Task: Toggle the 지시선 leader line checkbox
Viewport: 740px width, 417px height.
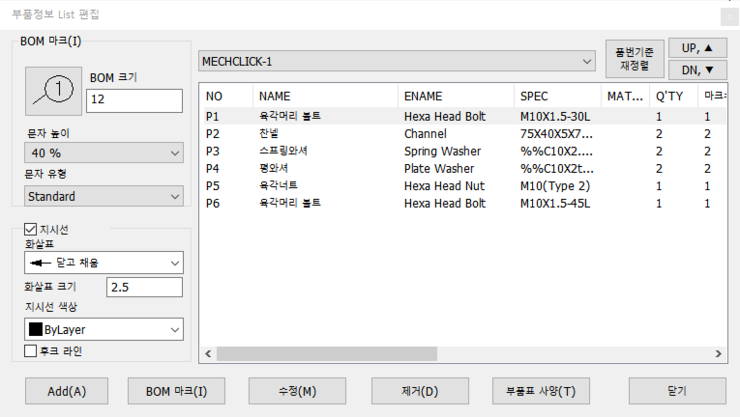Action: [x=31, y=230]
